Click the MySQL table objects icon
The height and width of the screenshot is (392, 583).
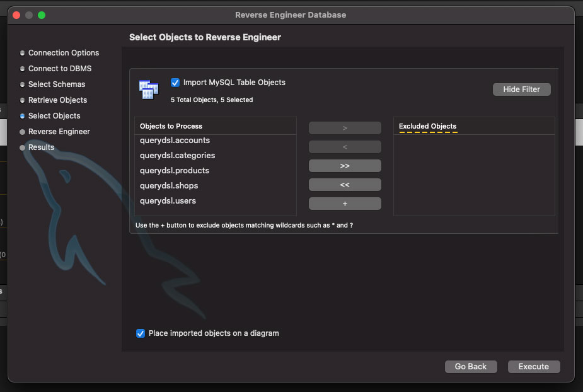pos(149,89)
